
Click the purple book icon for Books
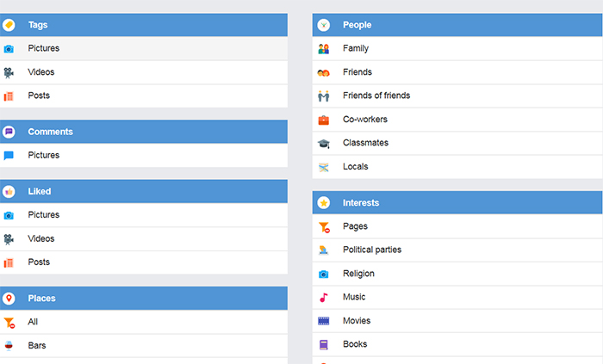(x=324, y=344)
